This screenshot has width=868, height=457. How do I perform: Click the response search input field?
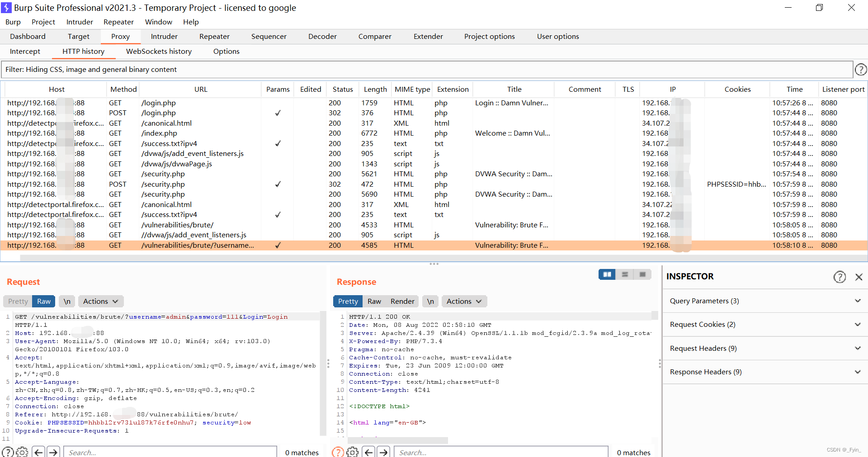coord(501,452)
